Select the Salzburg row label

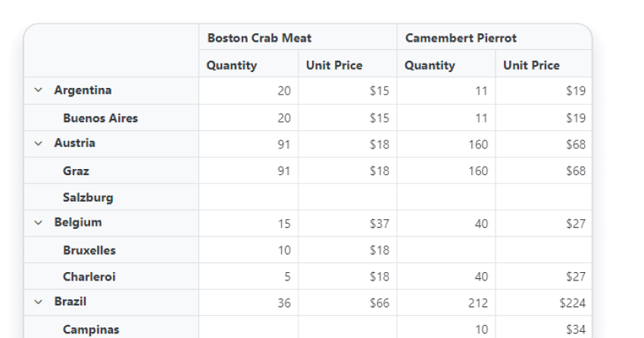tap(88, 198)
